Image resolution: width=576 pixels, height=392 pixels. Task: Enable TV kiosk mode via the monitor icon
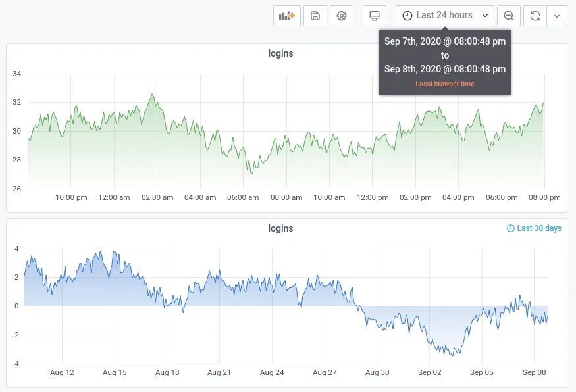point(375,15)
